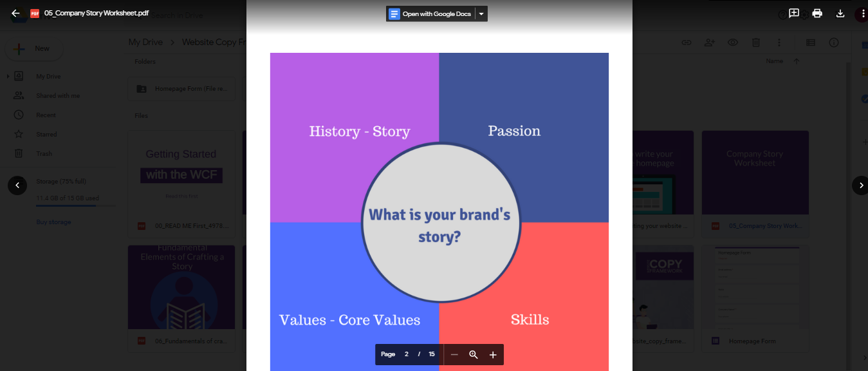
Task: Click the New button in Drive
Action: tap(33, 48)
